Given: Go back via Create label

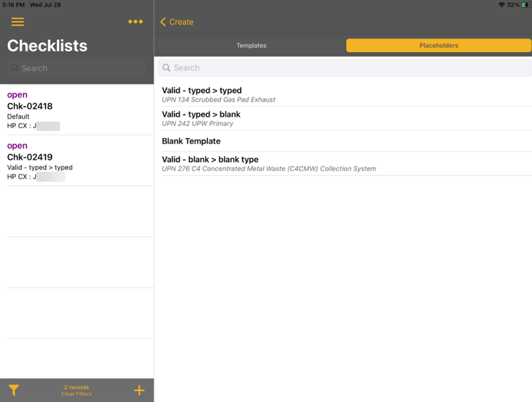Looking at the screenshot, I should pos(181,22).
